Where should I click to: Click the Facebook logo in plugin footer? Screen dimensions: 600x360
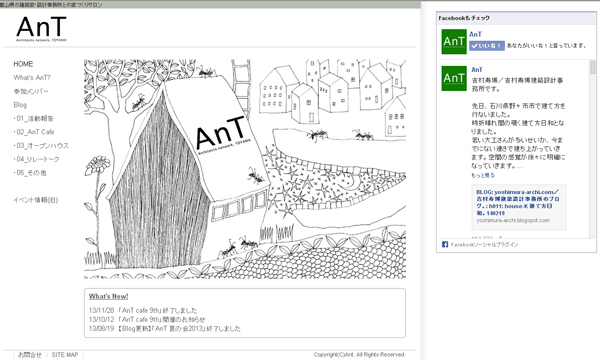coord(445,244)
